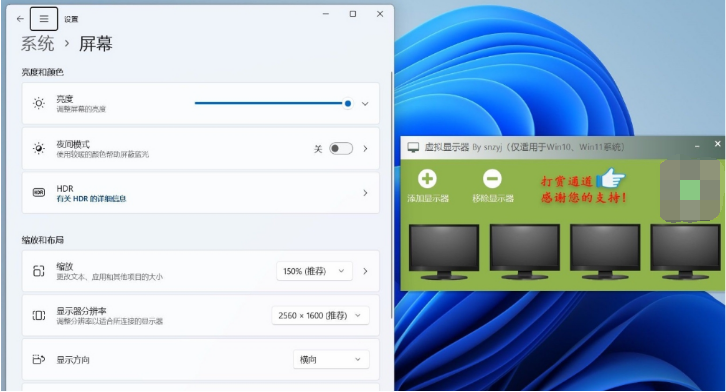This screenshot has width=726, height=392.
Task: Click the 添加显示器 label
Action: 428,199
